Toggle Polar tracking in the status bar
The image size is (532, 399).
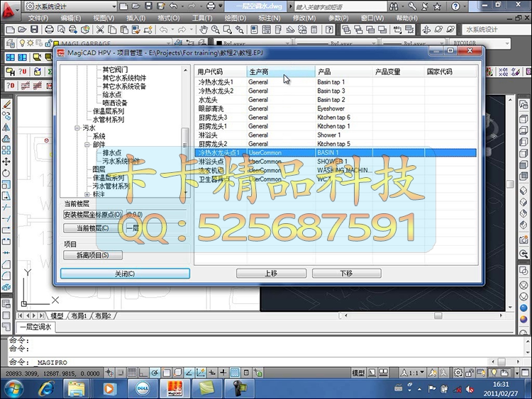point(155,373)
